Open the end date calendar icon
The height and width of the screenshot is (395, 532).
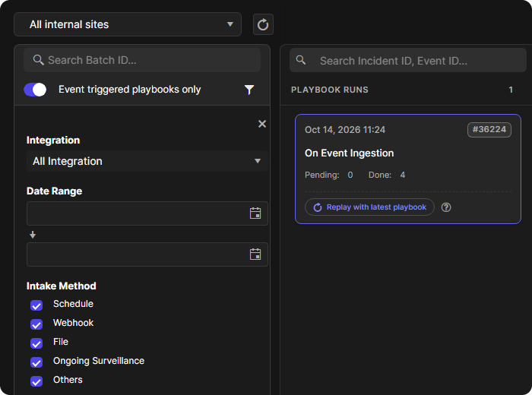(x=255, y=254)
